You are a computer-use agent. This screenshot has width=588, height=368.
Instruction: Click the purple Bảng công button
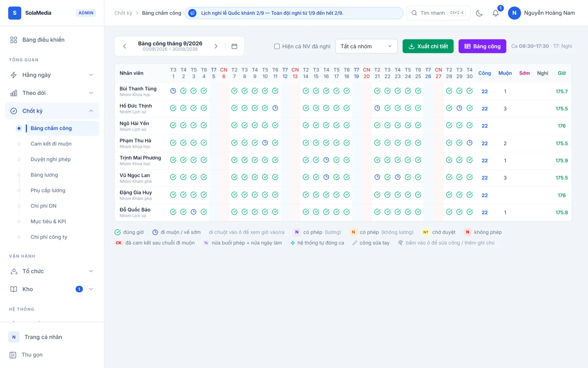(482, 46)
